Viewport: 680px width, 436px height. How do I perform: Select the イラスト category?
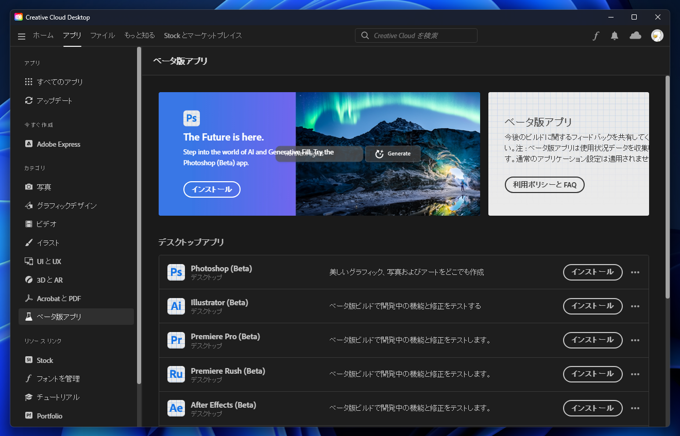point(76,243)
